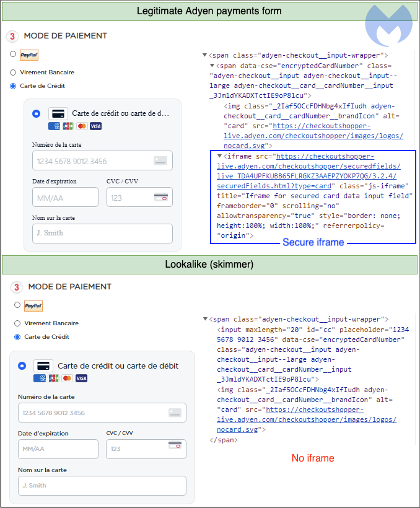The width and height of the screenshot is (420, 508).
Task: Select card radio beside 'Carte de crédit ou carte de d…'
Action: point(37,114)
